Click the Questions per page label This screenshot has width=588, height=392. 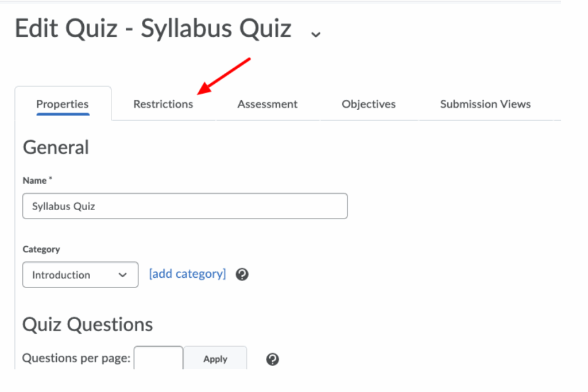click(x=76, y=359)
